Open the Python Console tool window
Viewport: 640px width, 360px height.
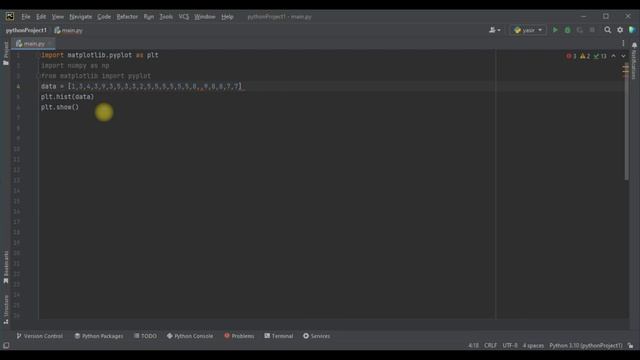(x=190, y=336)
